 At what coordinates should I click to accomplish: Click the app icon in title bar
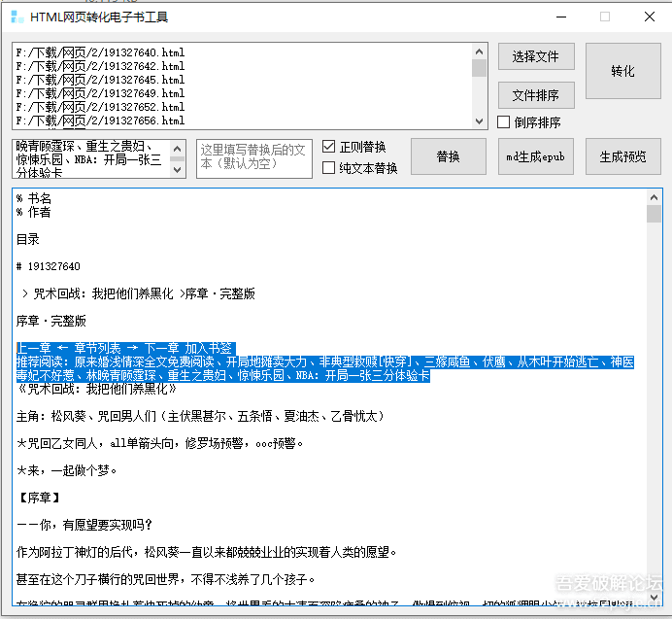pyautogui.click(x=17, y=17)
